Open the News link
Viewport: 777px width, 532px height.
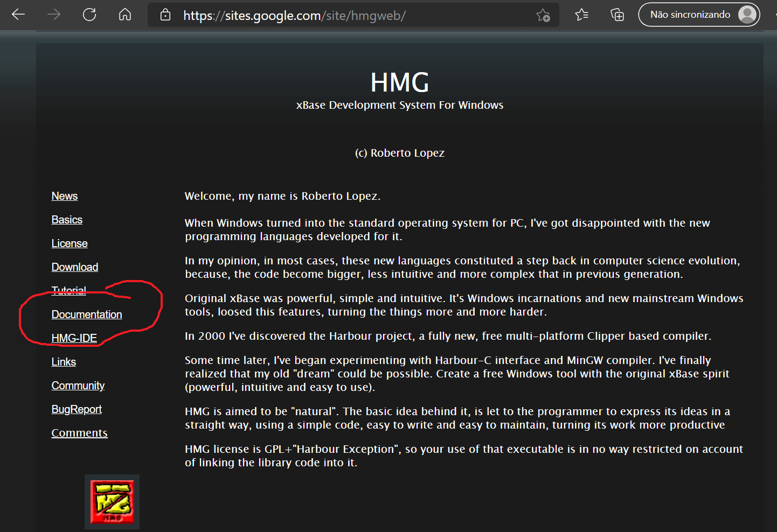coord(65,196)
